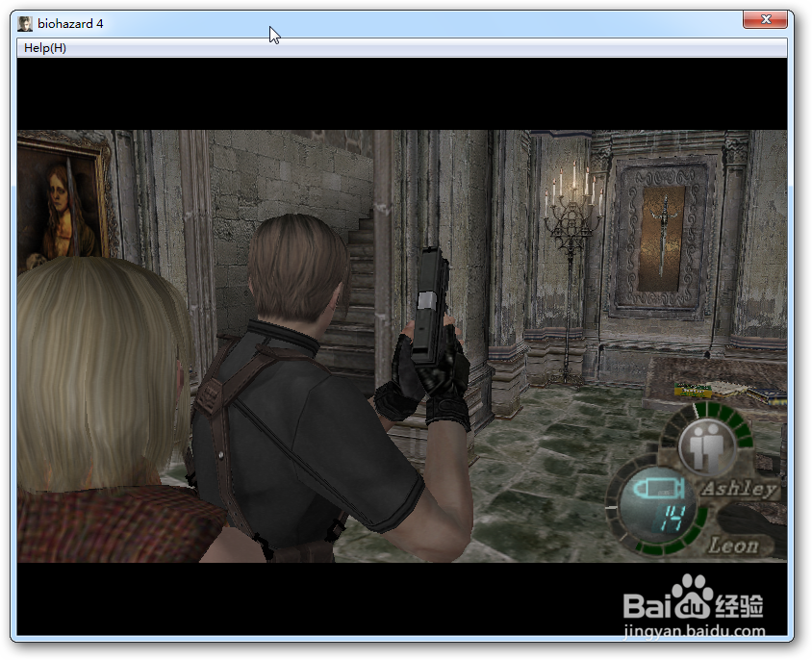Screen dimensions: 812x660
Task: Click the Ashley name label
Action: (x=740, y=489)
